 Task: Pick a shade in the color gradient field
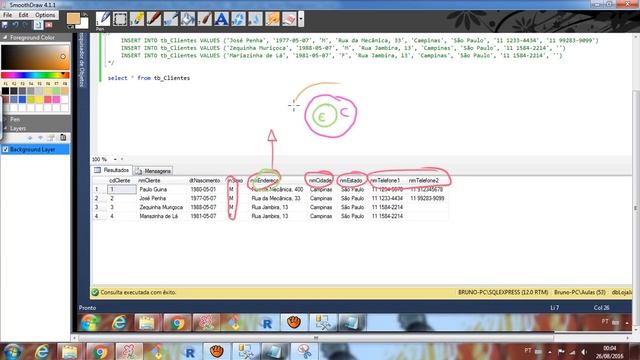point(35,57)
